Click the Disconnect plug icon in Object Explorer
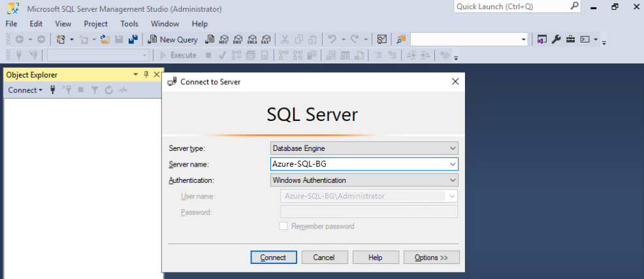 point(67,90)
